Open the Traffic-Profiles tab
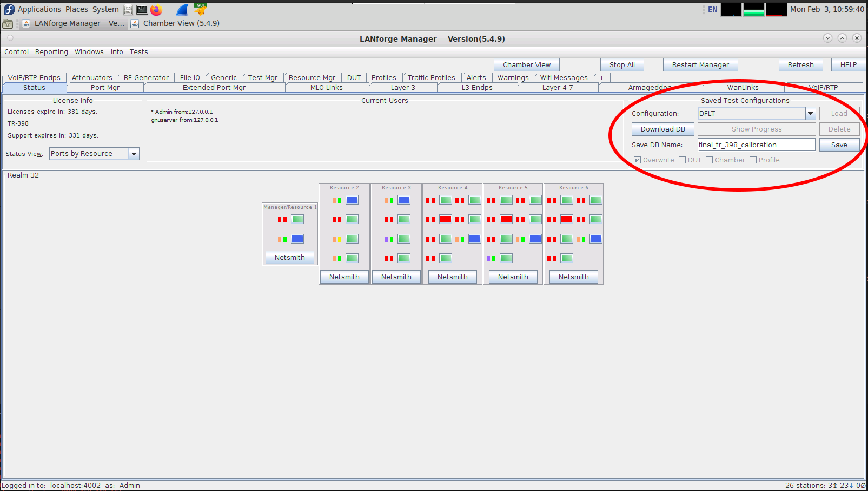The height and width of the screenshot is (491, 868). pos(432,78)
